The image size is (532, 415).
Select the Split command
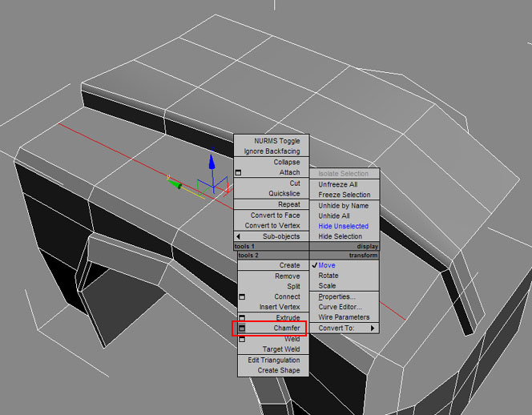point(293,286)
